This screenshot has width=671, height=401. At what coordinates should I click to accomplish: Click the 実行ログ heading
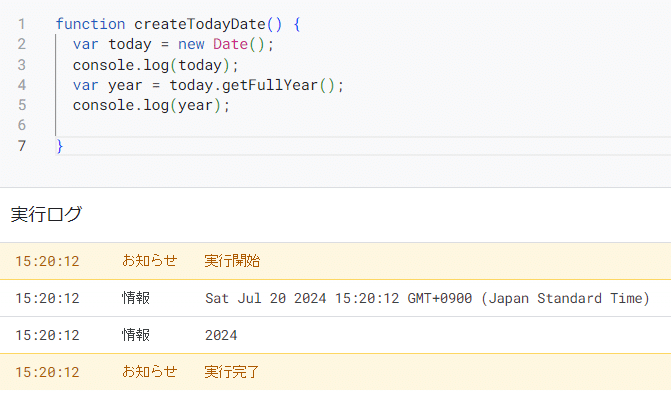(46, 214)
